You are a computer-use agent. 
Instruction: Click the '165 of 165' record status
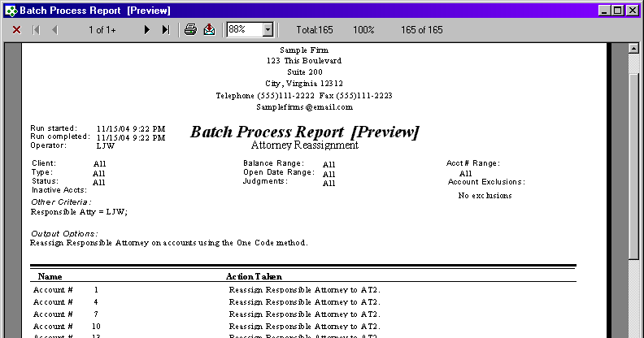[x=422, y=30]
